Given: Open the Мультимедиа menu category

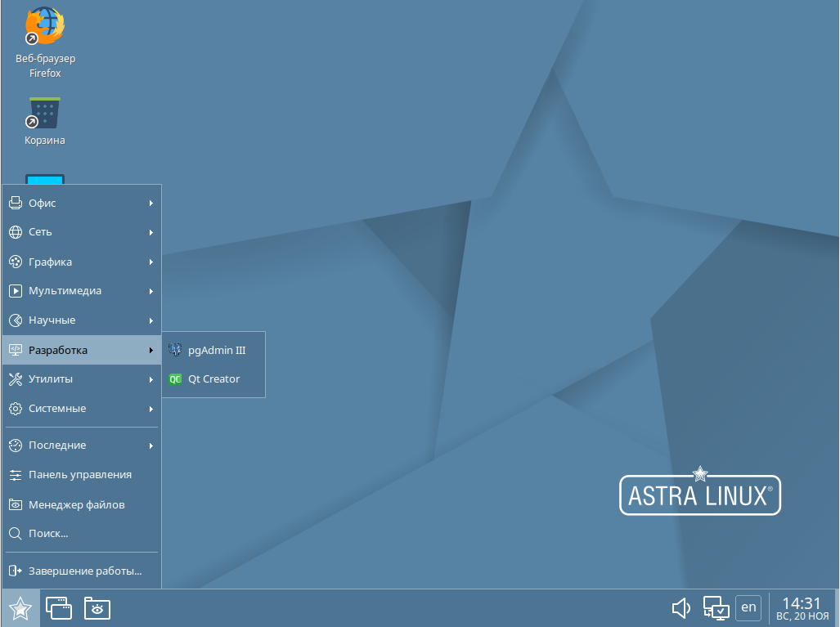Looking at the screenshot, I should click(x=82, y=291).
